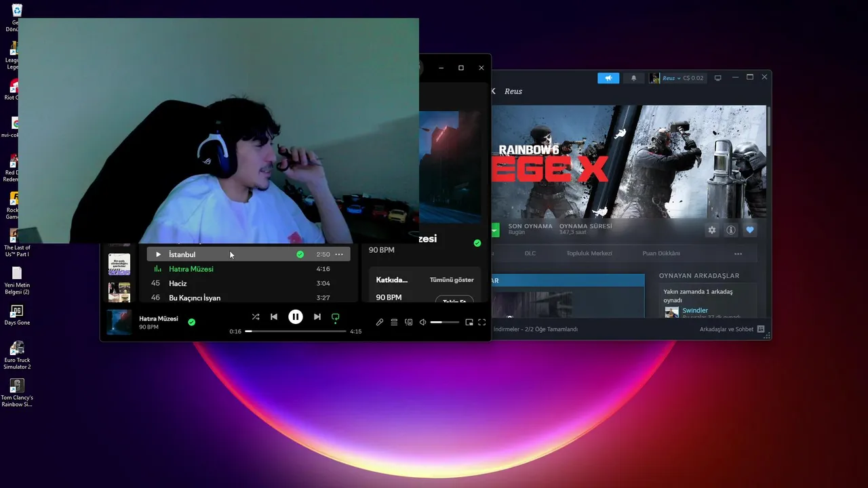This screenshot has height=488, width=868.
Task: Go back with Steam back arrow
Action: [x=494, y=91]
